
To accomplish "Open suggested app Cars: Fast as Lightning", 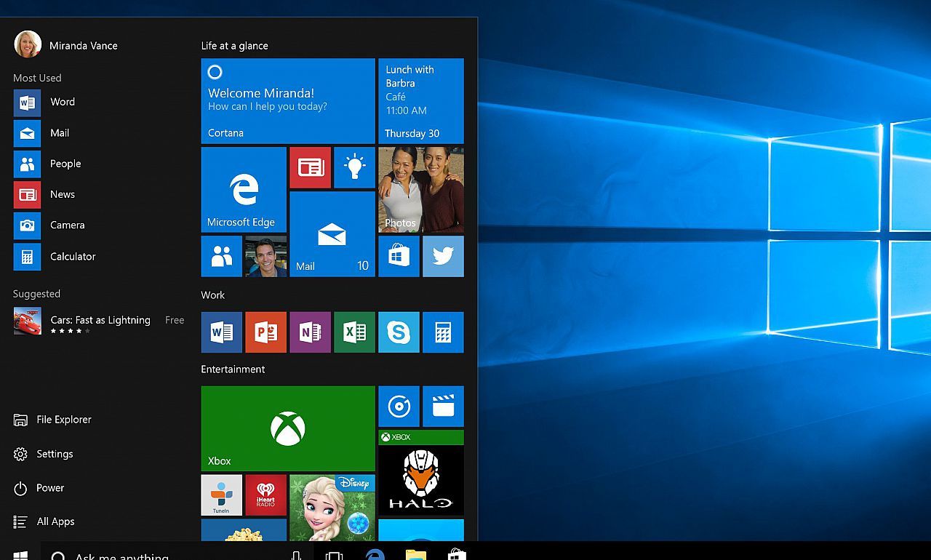I will [98, 321].
